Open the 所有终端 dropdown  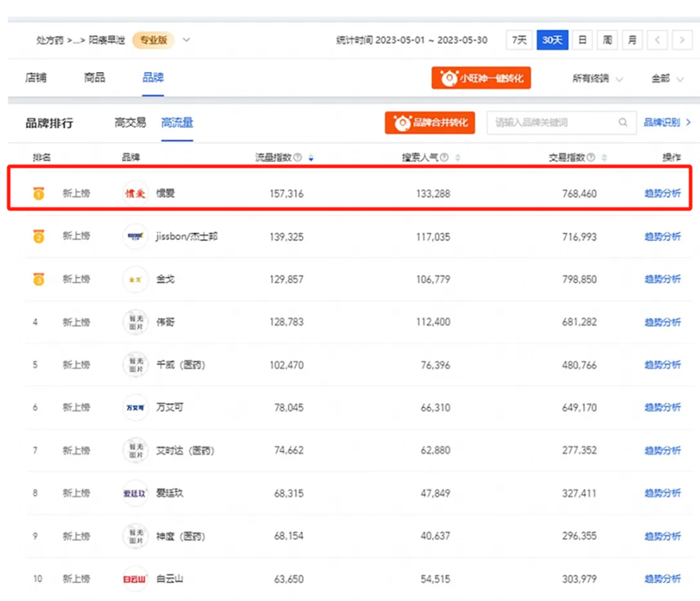coord(597,79)
